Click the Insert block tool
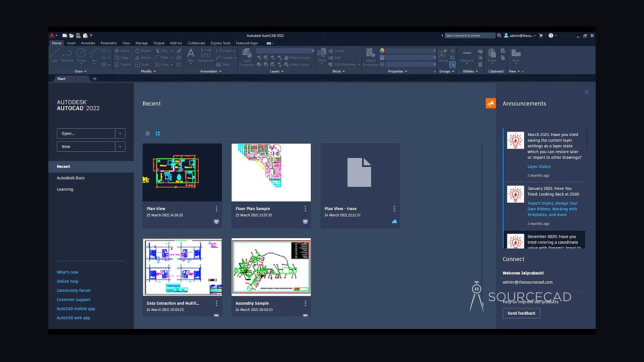Image resolution: width=644 pixels, height=362 pixels. [321, 55]
